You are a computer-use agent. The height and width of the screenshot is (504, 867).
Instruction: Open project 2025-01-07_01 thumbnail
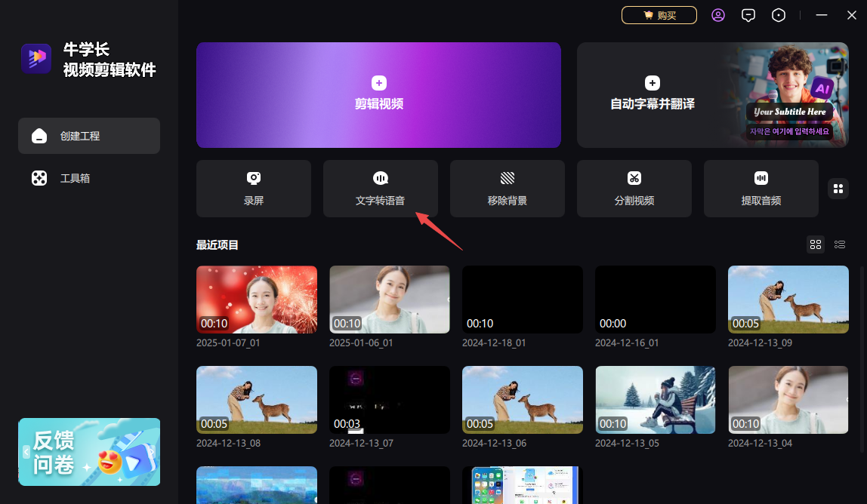[257, 300]
